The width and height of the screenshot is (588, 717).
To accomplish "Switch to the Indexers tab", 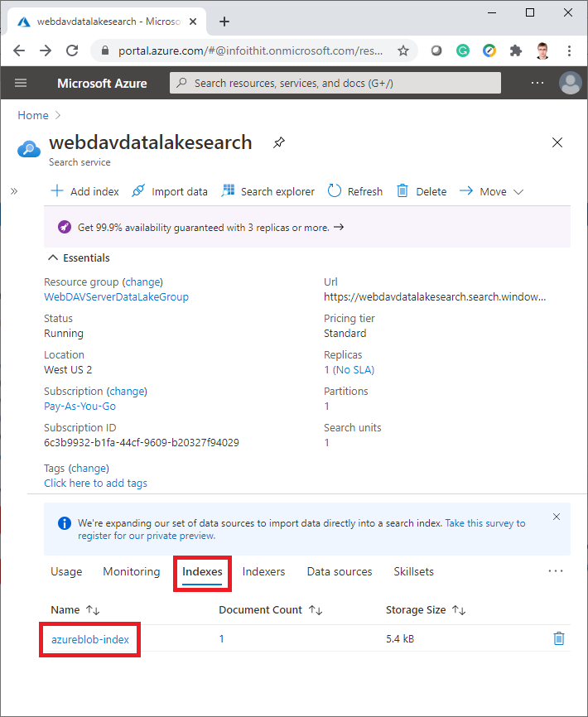I will [x=264, y=571].
